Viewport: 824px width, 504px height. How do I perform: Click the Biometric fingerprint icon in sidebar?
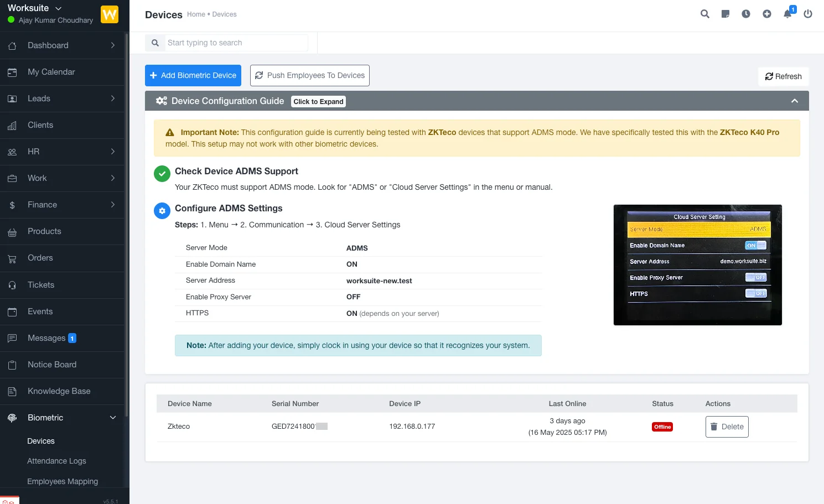12,418
